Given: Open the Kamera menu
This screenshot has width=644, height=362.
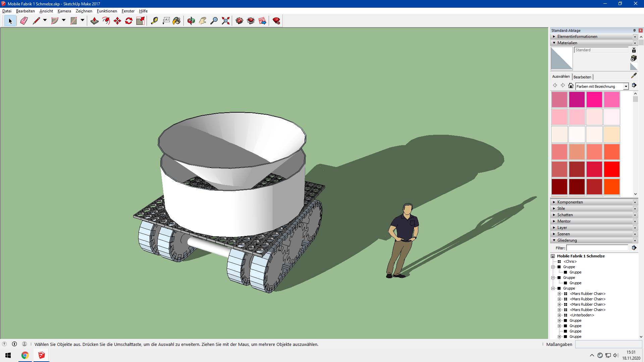Looking at the screenshot, I should (64, 11).
